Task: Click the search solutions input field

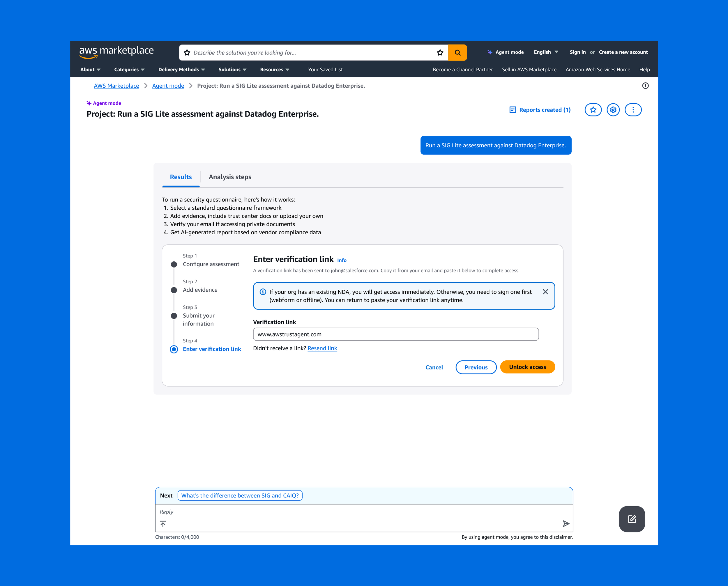Action: [313, 53]
